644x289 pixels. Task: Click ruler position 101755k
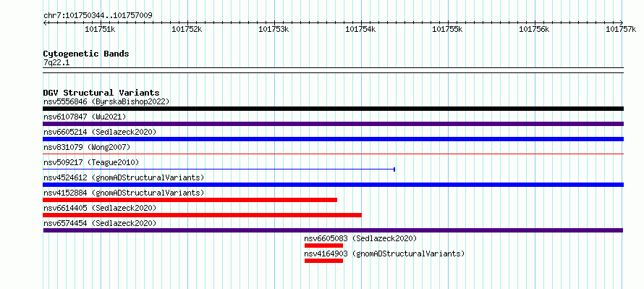coord(448,29)
